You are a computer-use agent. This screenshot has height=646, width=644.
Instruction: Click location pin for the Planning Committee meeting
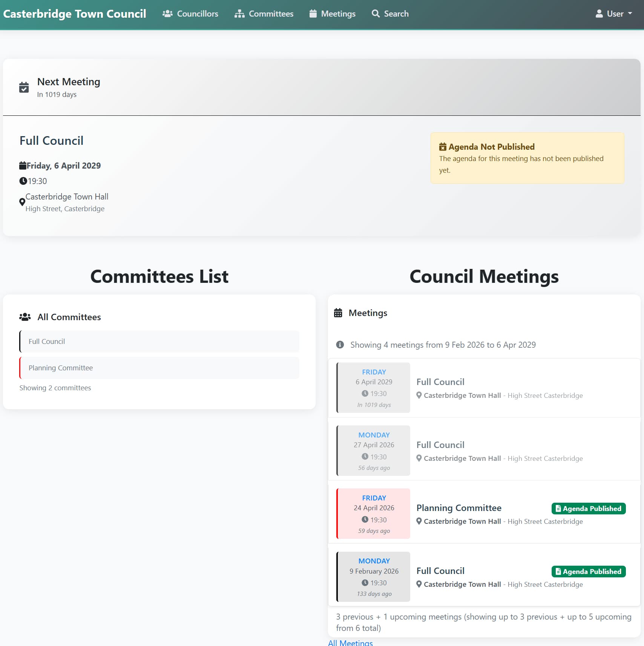[x=419, y=522]
